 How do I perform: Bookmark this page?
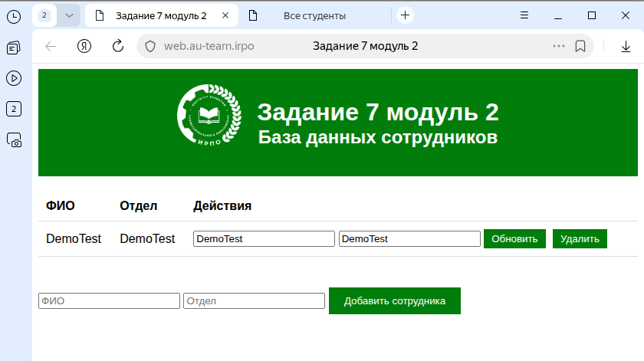pos(580,46)
